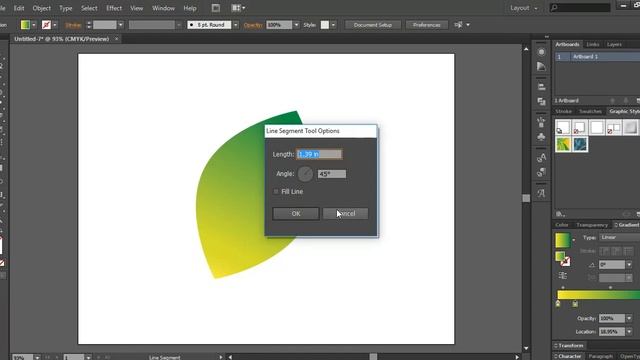Open the gradient stop Location dropdown
The height and width of the screenshot is (360, 640).
coord(629,332)
